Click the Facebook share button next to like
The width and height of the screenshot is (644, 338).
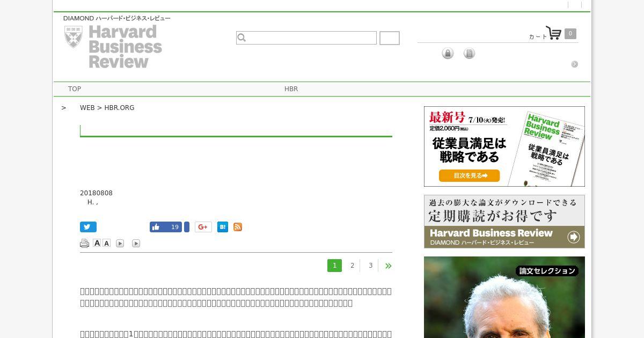tap(187, 227)
